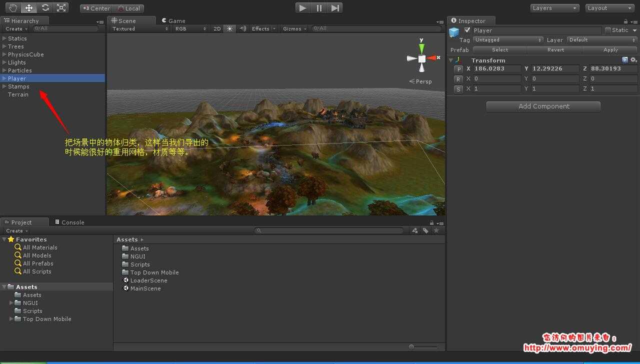Open the Tag dropdown showing Untagged
640x364 pixels.
[508, 39]
